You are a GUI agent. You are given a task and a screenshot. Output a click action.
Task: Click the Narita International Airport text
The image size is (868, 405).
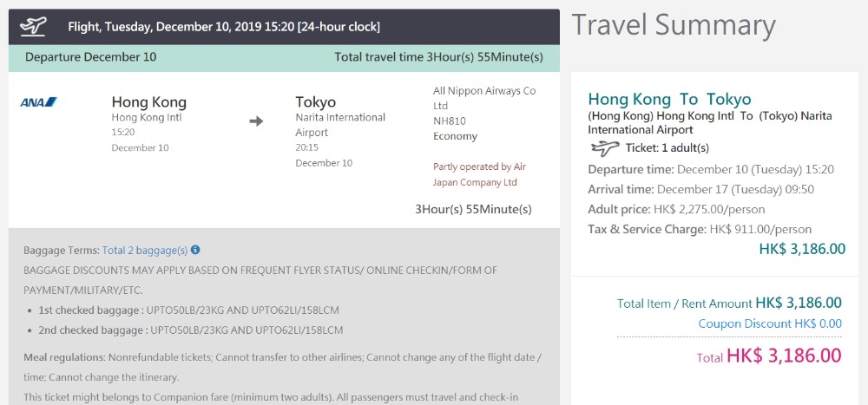point(340,125)
